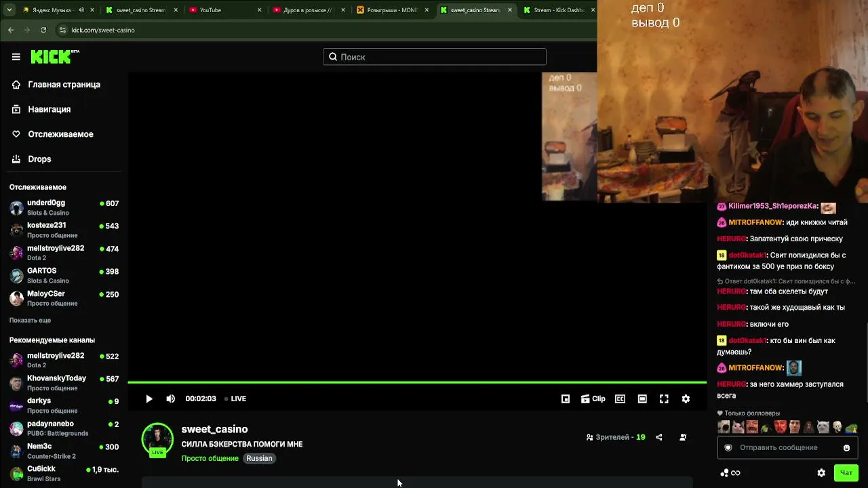
Task: Open followed channel kosteze231
Action: [x=64, y=230]
